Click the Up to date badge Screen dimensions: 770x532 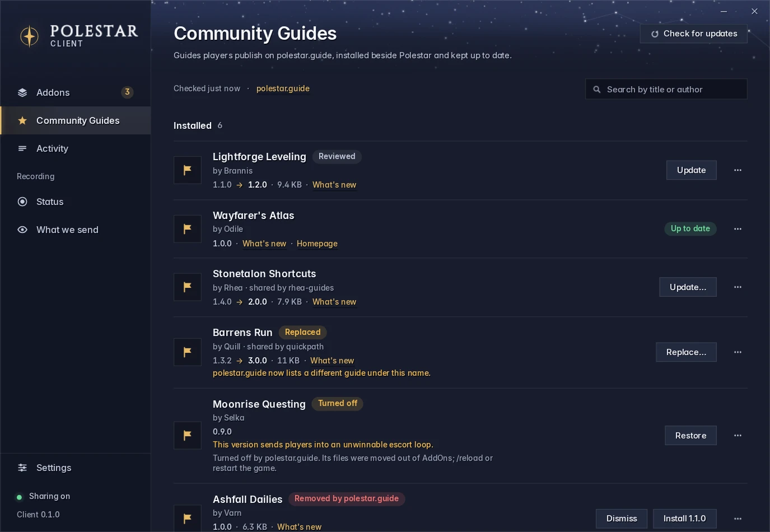click(x=690, y=228)
